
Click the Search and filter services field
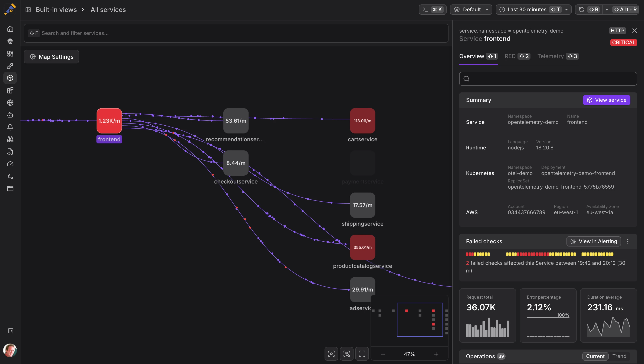click(x=236, y=33)
